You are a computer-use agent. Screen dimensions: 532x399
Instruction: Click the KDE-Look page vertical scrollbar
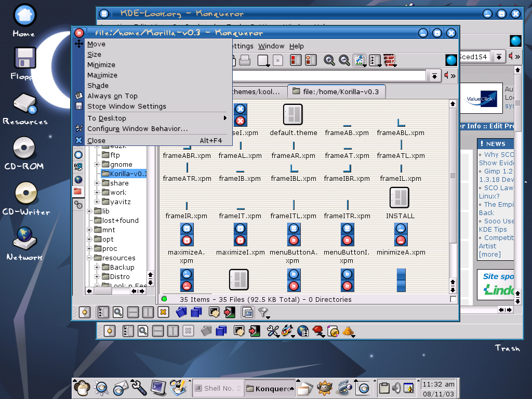[x=517, y=103]
